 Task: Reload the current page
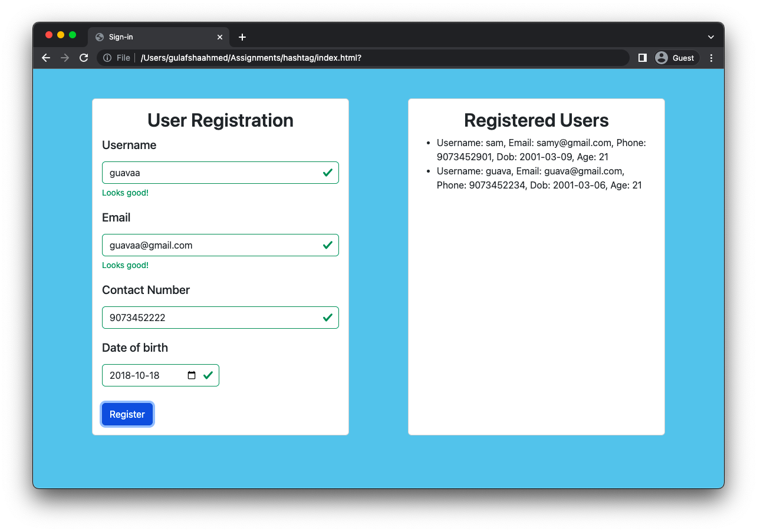click(84, 58)
